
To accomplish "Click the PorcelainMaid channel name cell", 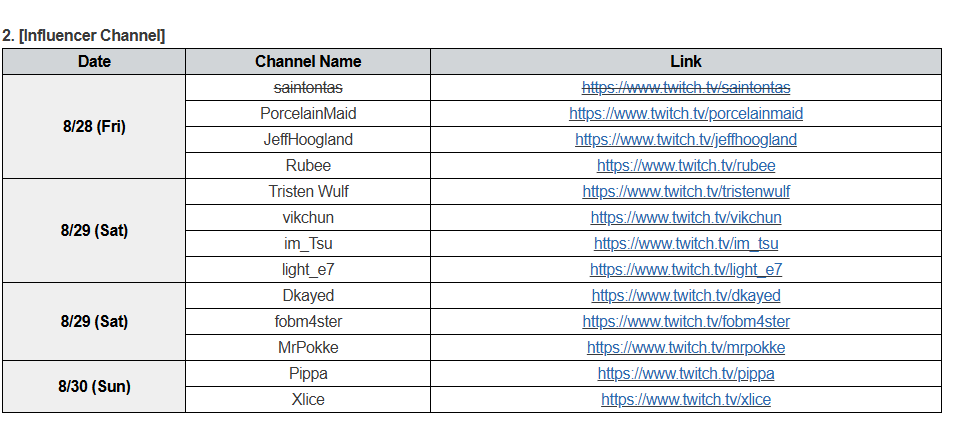I will (x=308, y=114).
